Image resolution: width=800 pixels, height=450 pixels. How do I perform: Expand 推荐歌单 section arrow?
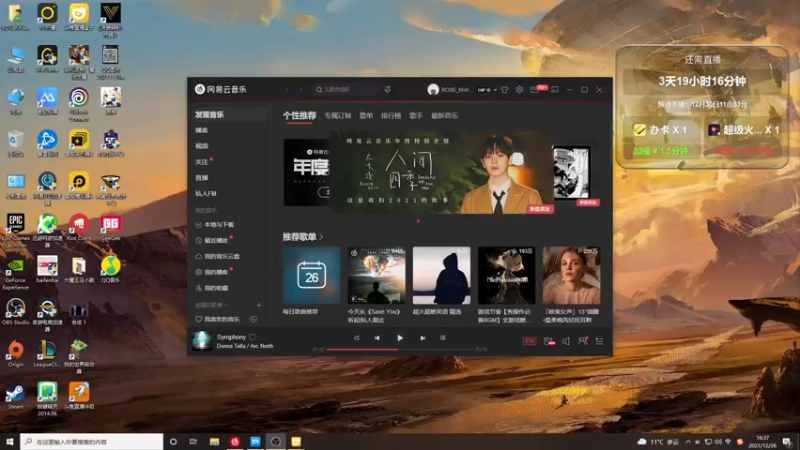click(321, 237)
